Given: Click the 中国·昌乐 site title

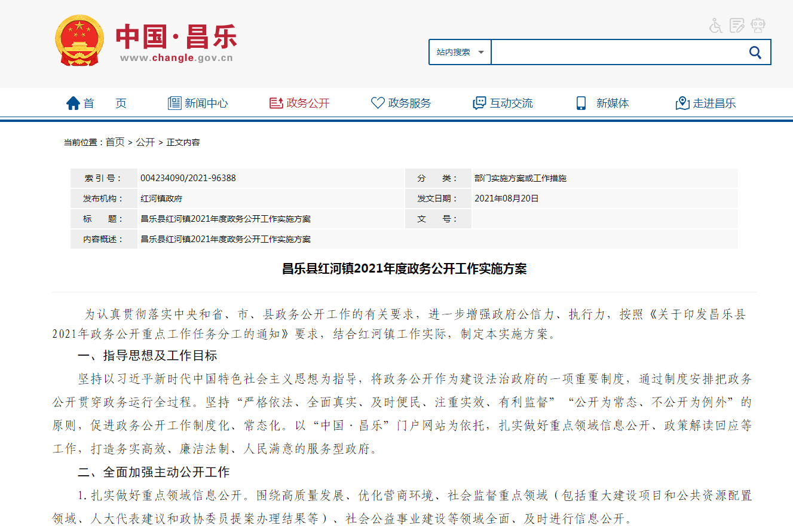Looking at the screenshot, I should pyautogui.click(x=176, y=37).
